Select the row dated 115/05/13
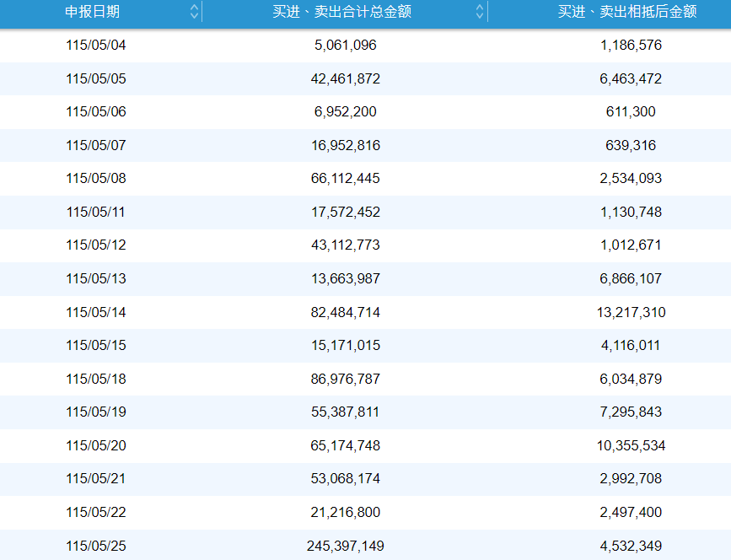The height and width of the screenshot is (560, 731). (x=366, y=279)
